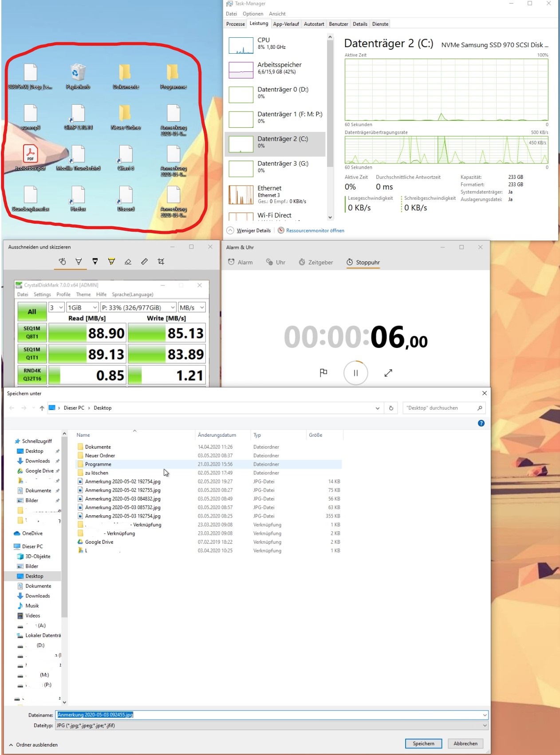Open the Theme menu in CrystalDiskMark
Screen dimensions: 560x755
tap(83, 294)
